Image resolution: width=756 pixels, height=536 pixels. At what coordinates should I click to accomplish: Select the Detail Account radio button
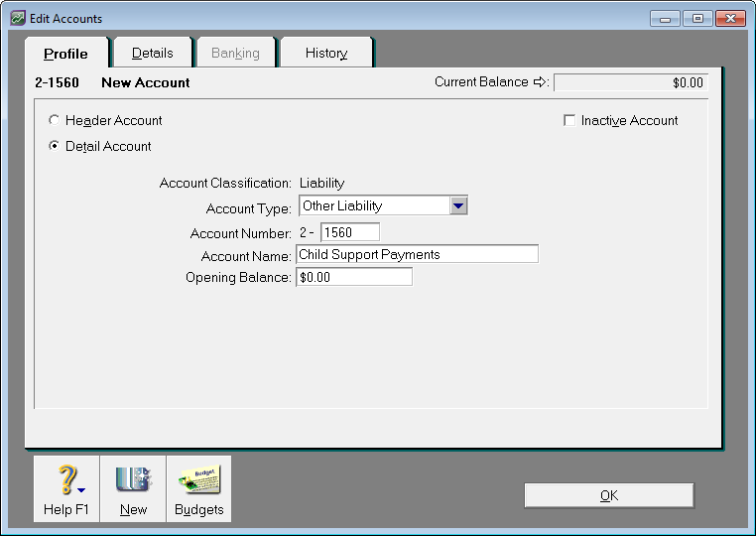coord(54,146)
